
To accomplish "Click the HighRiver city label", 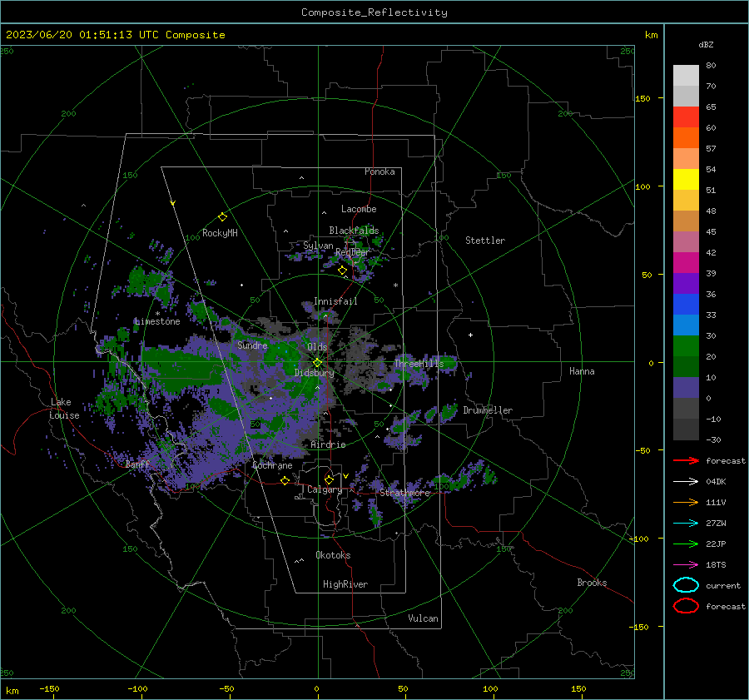I will [x=345, y=584].
